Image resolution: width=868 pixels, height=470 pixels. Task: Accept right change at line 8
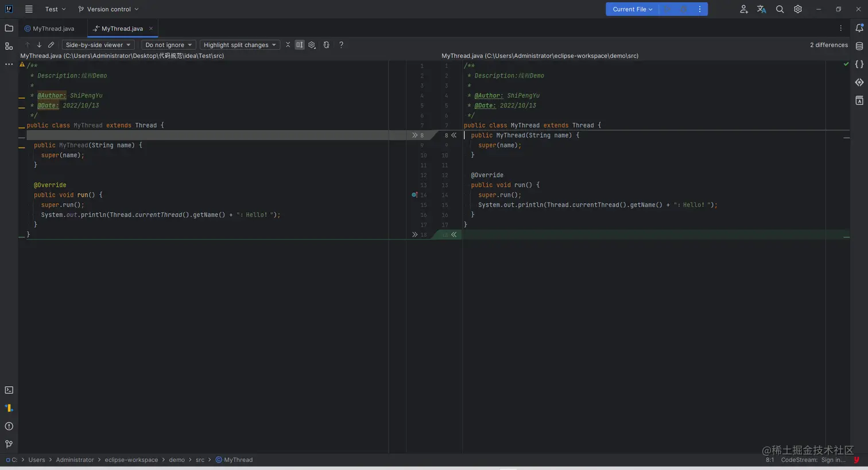click(454, 135)
